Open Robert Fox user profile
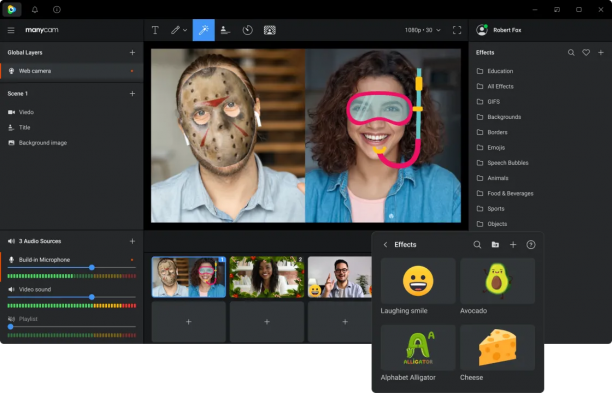This screenshot has width=612, height=393. 499,30
